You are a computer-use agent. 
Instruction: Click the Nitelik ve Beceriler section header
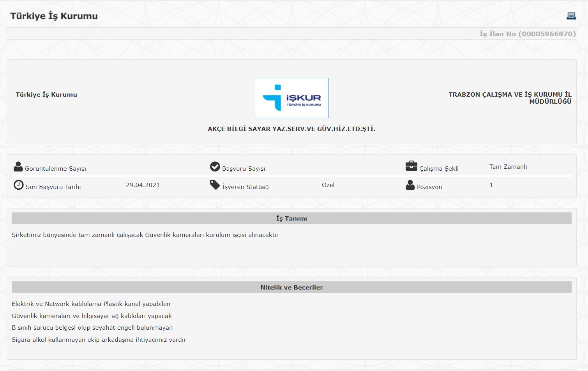pyautogui.click(x=291, y=287)
